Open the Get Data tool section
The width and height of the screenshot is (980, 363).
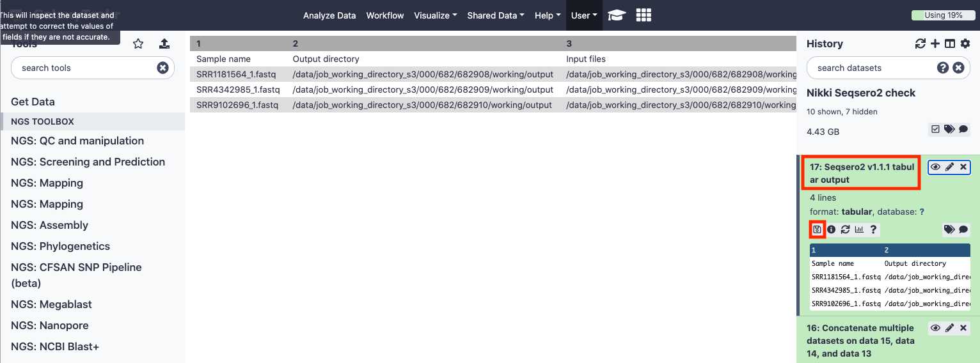(33, 102)
